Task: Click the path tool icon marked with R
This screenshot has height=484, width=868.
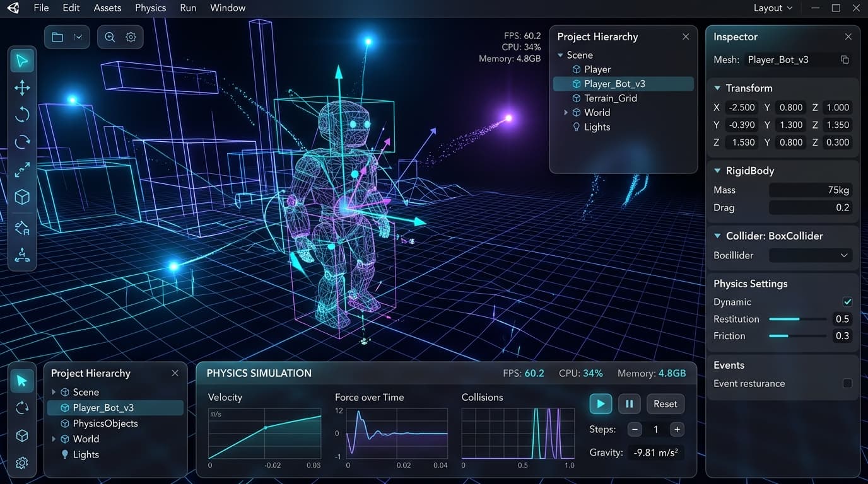Action: (x=22, y=228)
